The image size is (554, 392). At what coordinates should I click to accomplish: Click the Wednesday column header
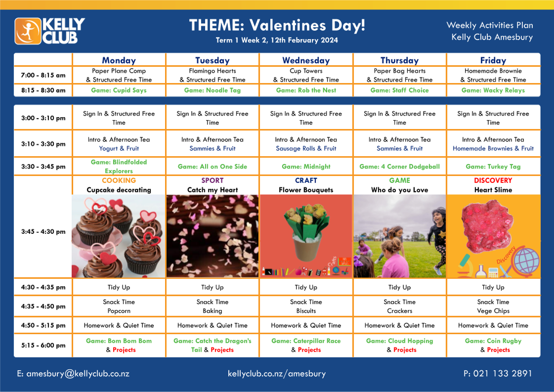pyautogui.click(x=306, y=60)
